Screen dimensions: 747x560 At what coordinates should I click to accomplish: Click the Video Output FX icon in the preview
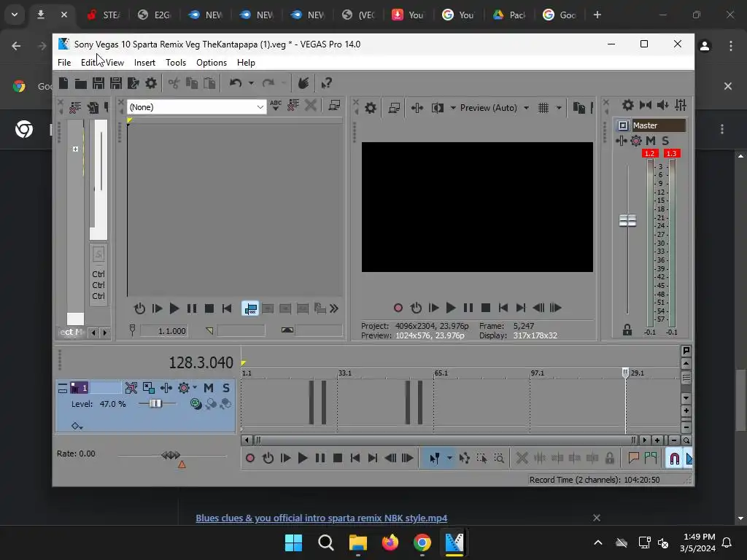click(x=417, y=108)
